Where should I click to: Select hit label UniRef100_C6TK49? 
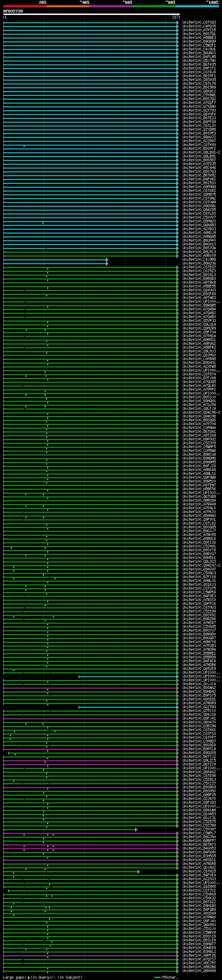[x=199, y=145]
